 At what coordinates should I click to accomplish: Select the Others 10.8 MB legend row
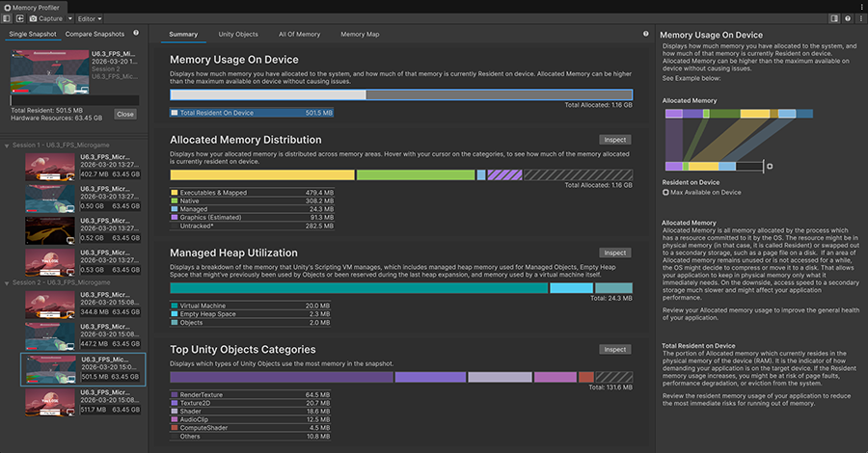click(250, 437)
